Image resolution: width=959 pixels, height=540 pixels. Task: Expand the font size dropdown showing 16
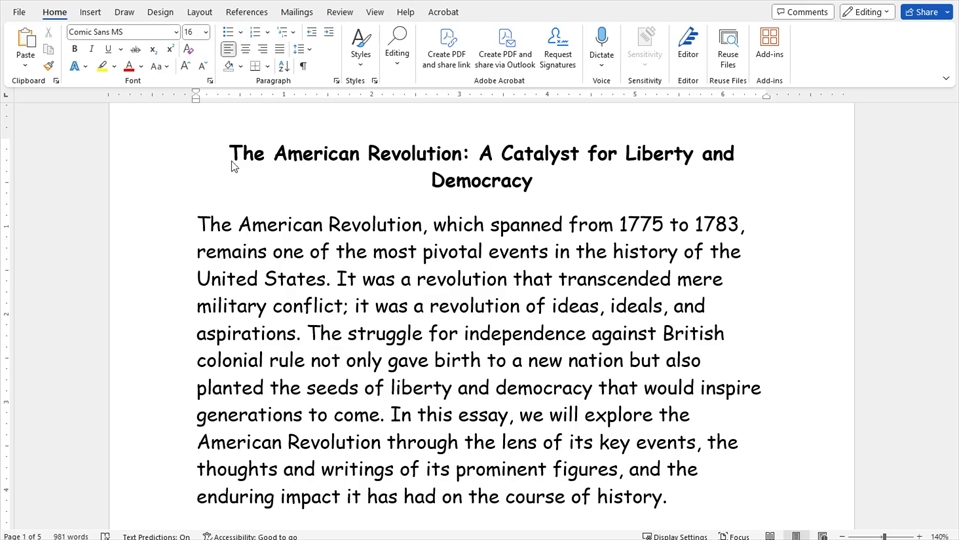[x=206, y=32]
